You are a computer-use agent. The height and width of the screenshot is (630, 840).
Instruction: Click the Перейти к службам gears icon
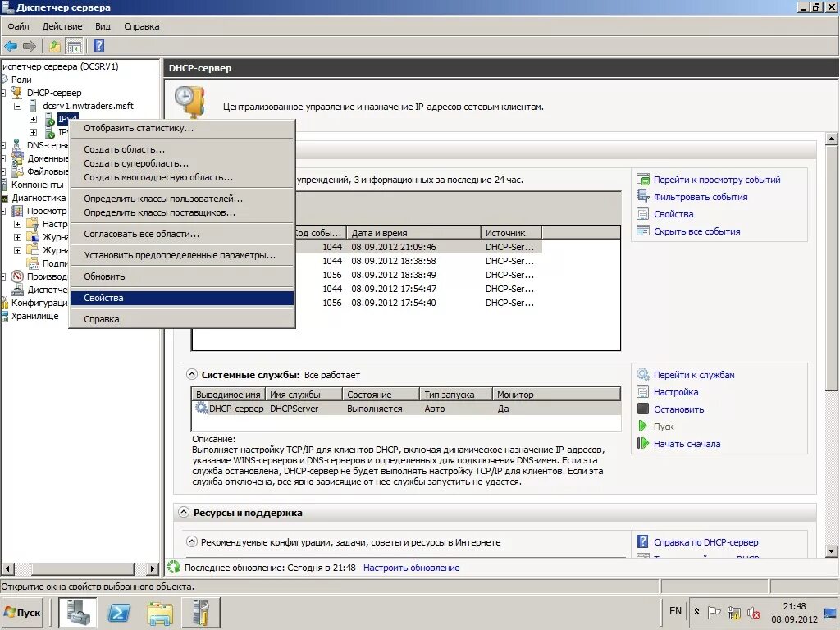643,374
